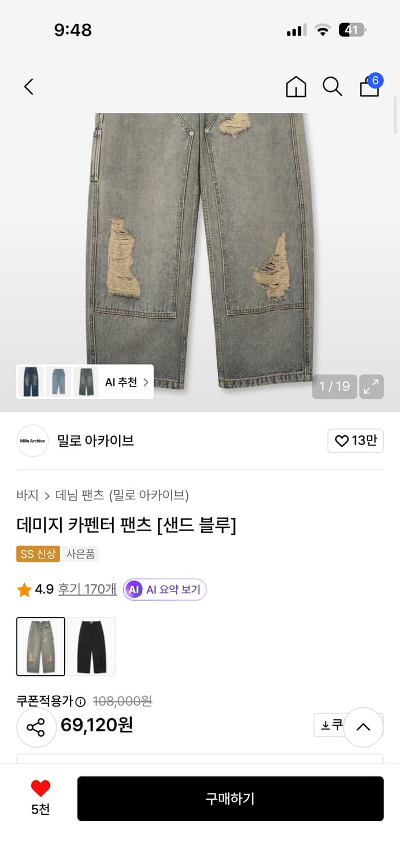Image resolution: width=400 pixels, height=868 pixels.
Task: Tap 구매하기 to purchase
Action: (231, 799)
